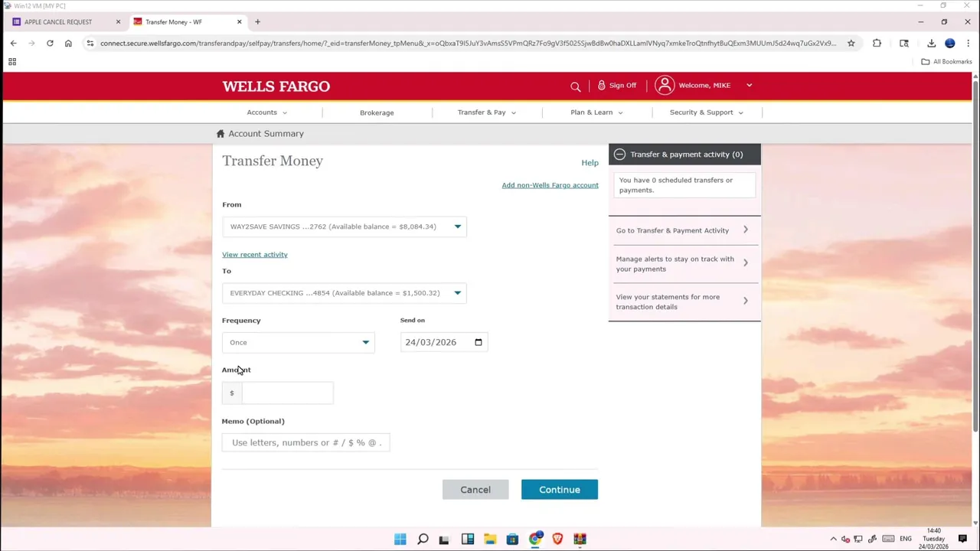Open the Windows notifications icon
Viewport: 980px width, 551px height.
963,540
